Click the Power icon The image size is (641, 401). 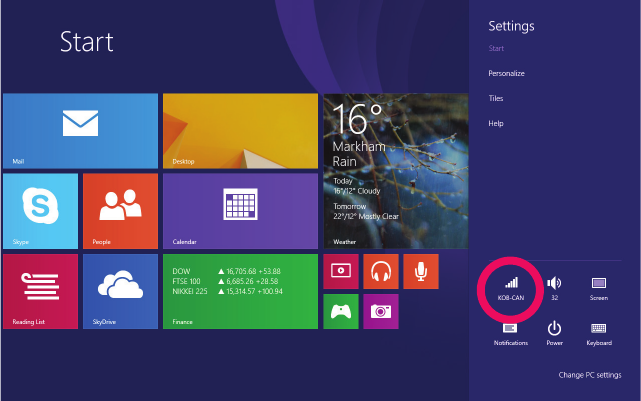pos(554,333)
